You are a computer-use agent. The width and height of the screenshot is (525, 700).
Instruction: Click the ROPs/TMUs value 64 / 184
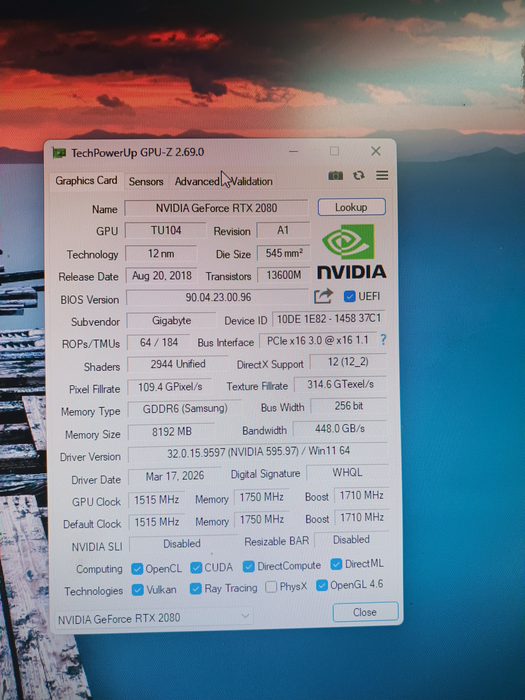[x=158, y=342]
